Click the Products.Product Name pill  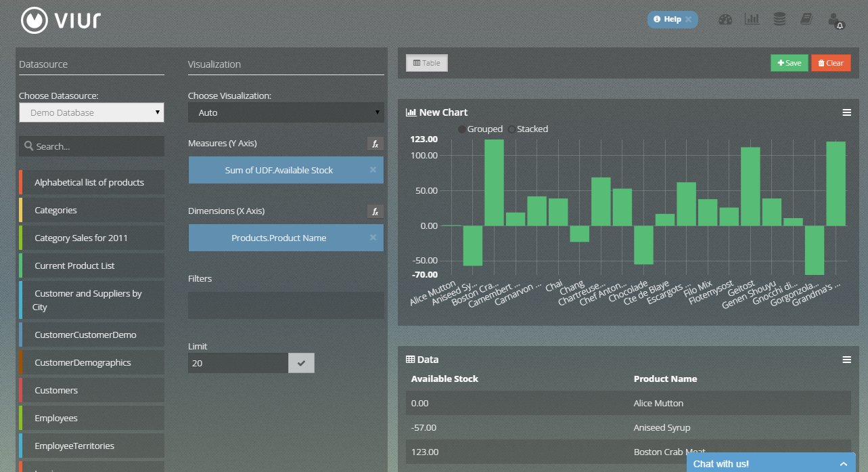[x=285, y=238]
